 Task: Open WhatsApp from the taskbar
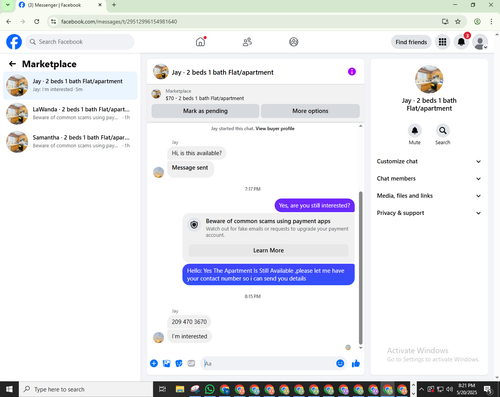[210, 389]
